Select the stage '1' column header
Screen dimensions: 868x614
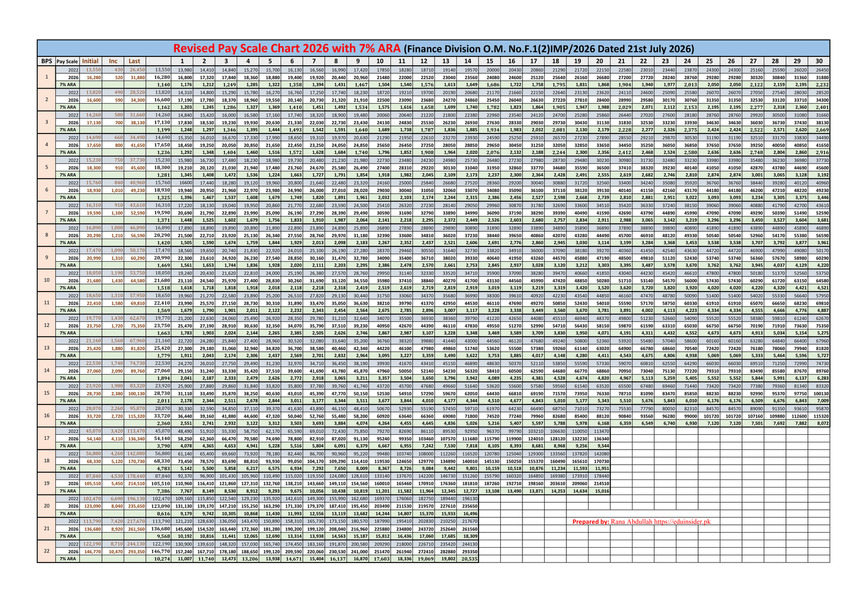coord(182,61)
